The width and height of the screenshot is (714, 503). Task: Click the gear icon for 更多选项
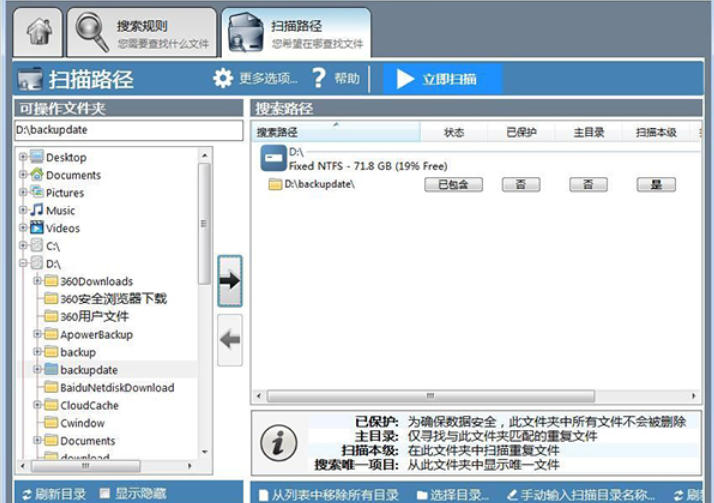[x=223, y=78]
